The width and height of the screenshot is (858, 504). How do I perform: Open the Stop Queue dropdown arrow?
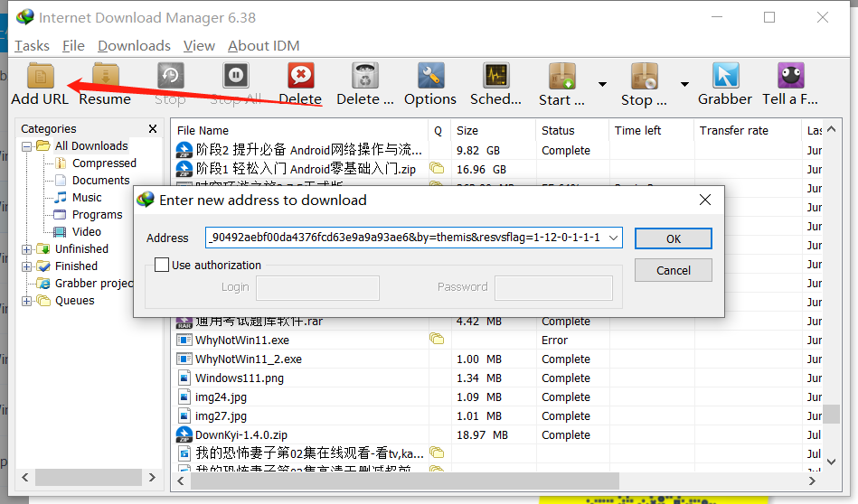click(684, 83)
